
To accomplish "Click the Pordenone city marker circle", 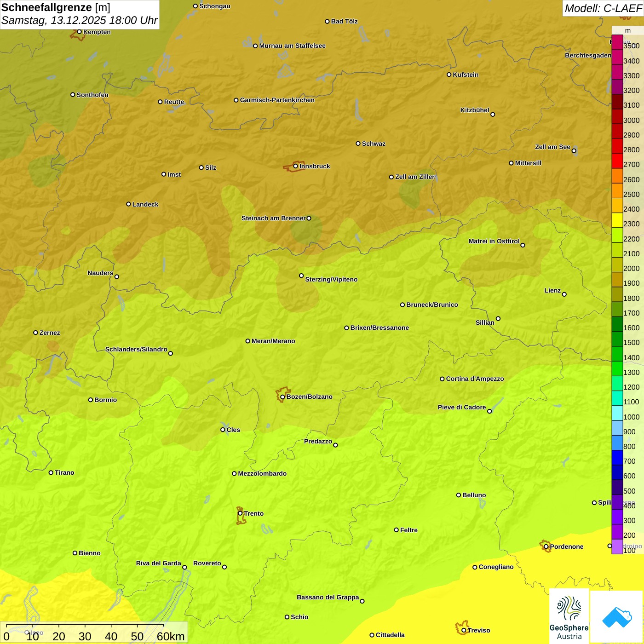I will coord(546,546).
